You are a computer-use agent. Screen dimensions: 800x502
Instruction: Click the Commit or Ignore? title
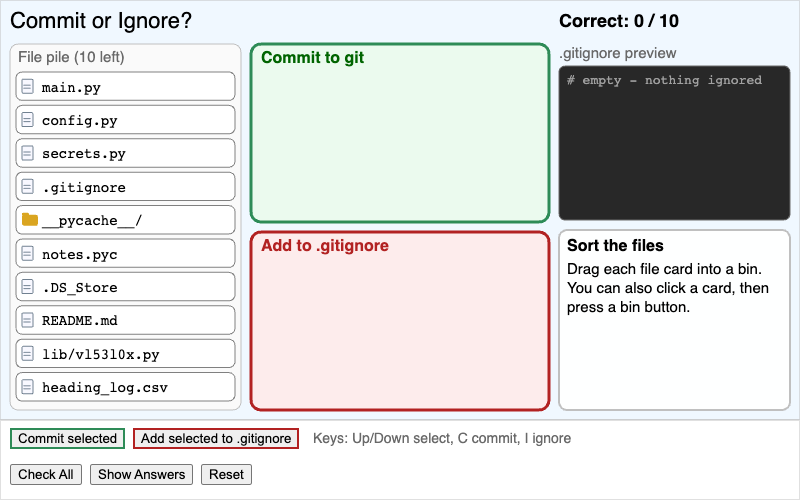tap(101, 21)
